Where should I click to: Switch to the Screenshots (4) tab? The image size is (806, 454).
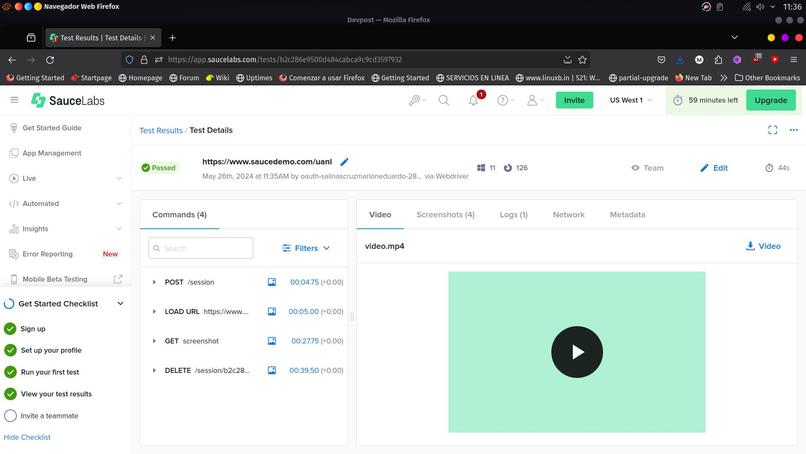click(x=445, y=214)
